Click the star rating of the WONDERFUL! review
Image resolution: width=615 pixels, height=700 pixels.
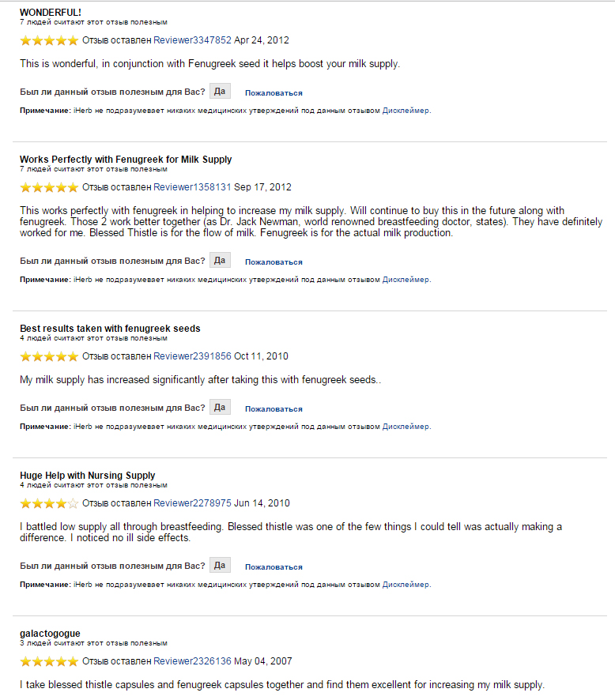49,40
